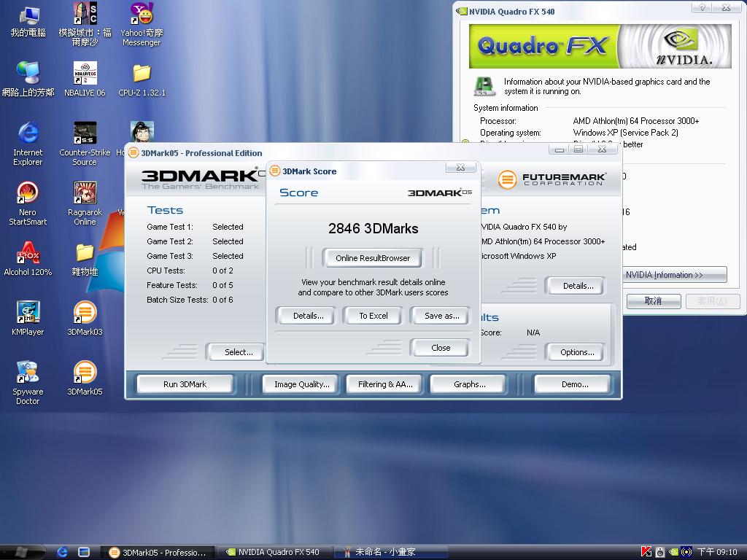
Task: Open the 雜物堆 folder on the desktop
Action: [85, 259]
